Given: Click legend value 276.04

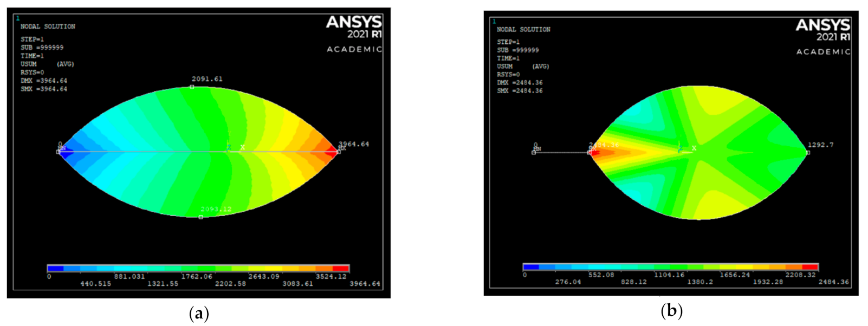Looking at the screenshot, I should (568, 282).
